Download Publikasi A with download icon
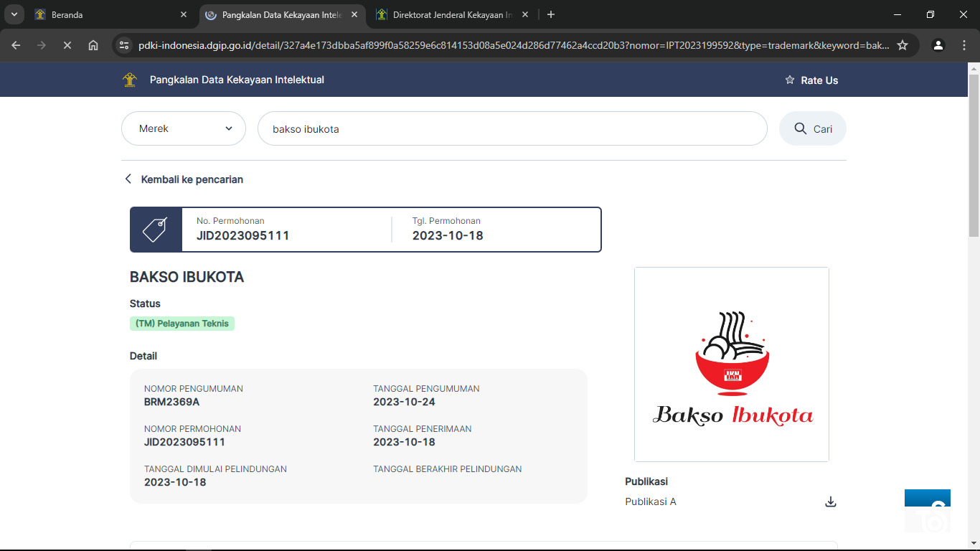Image resolution: width=980 pixels, height=551 pixels. pyautogui.click(x=831, y=501)
